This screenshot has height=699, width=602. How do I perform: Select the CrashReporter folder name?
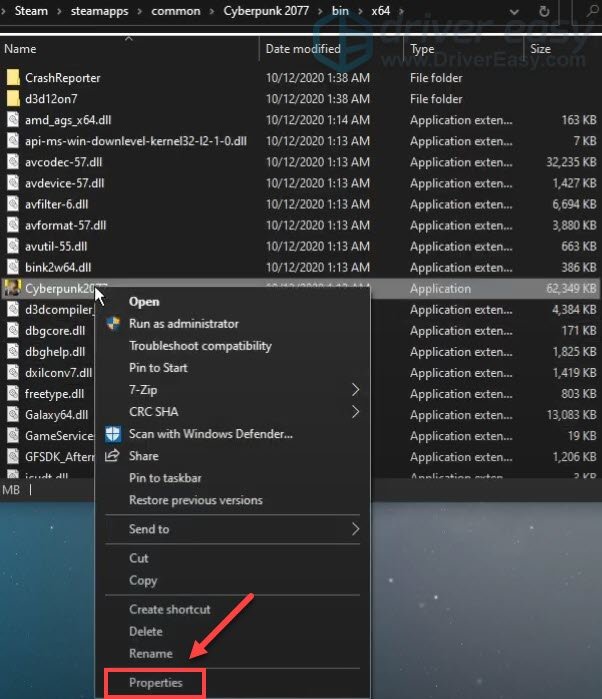[62, 78]
